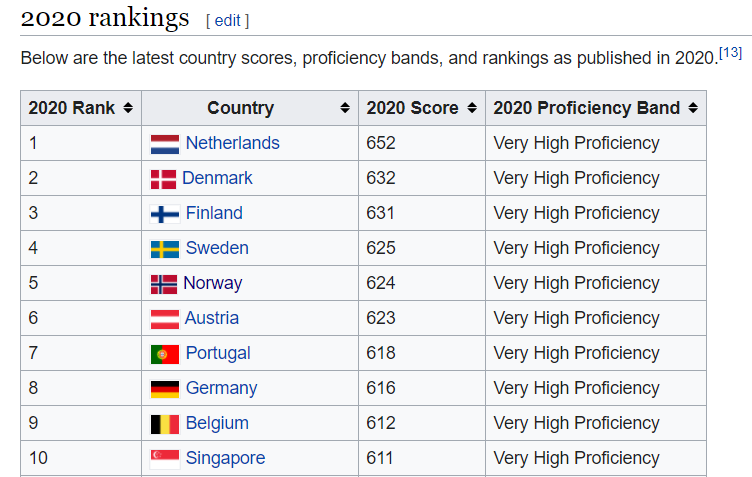Viewport: 752px width, 477px height.
Task: Click the Singapore flag icon
Action: [164, 459]
